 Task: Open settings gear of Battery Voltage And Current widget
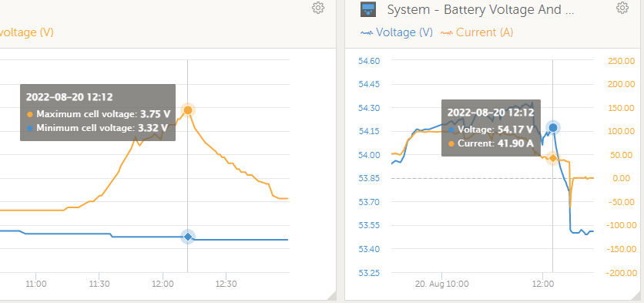point(622,8)
